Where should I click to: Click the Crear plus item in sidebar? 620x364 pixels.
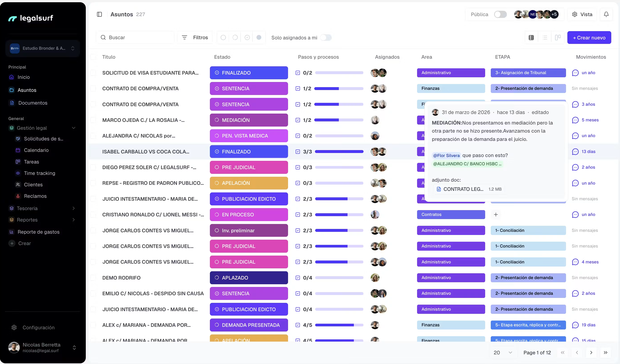pos(20,243)
